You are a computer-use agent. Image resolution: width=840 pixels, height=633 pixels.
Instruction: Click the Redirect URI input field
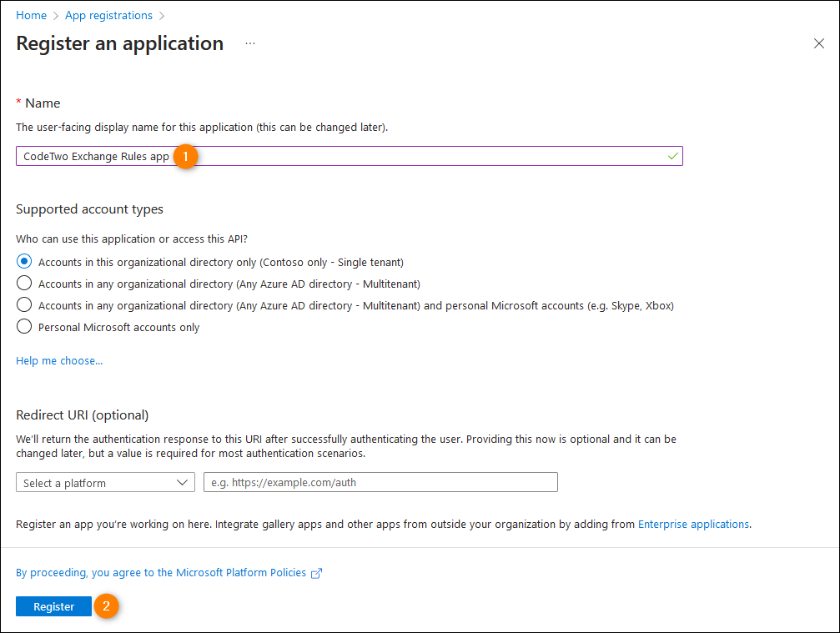380,482
